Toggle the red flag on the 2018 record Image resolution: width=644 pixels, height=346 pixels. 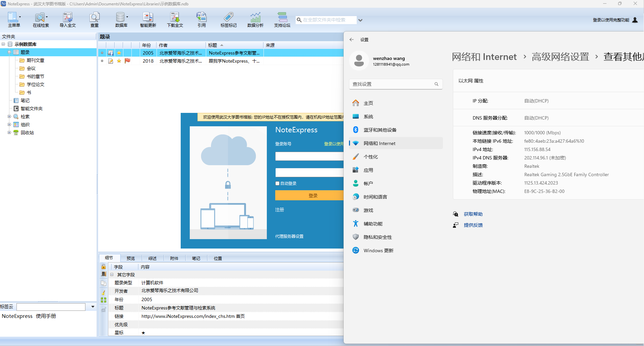point(128,61)
